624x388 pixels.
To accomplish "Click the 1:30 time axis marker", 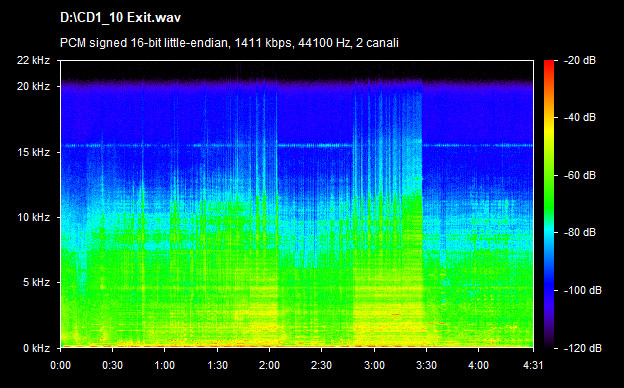I will coord(217,365).
